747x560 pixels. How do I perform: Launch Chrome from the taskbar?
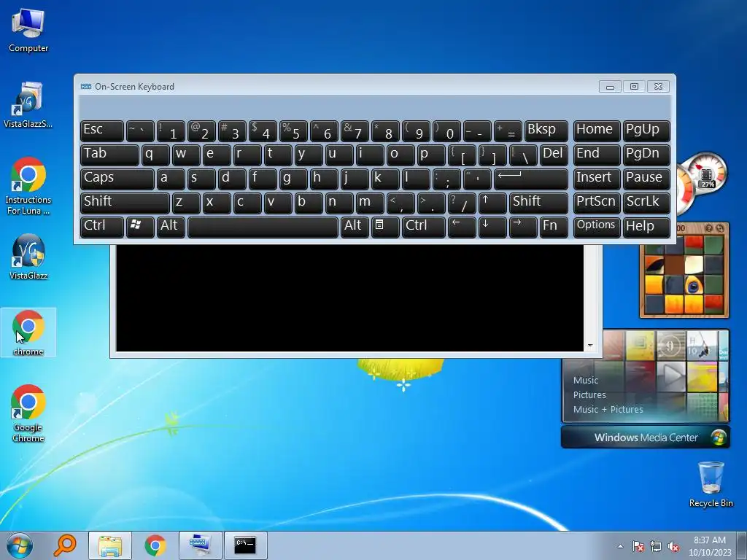pos(155,545)
